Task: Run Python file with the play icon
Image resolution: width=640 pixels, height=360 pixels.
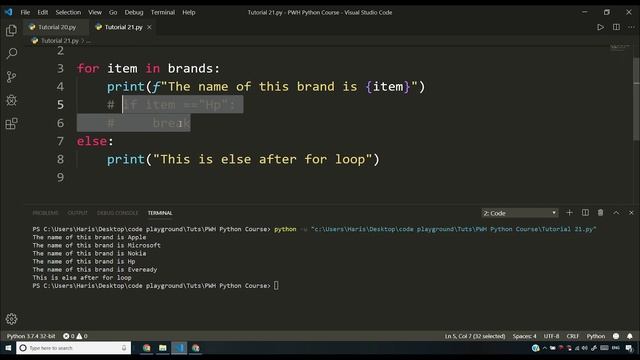Action: 600,27
